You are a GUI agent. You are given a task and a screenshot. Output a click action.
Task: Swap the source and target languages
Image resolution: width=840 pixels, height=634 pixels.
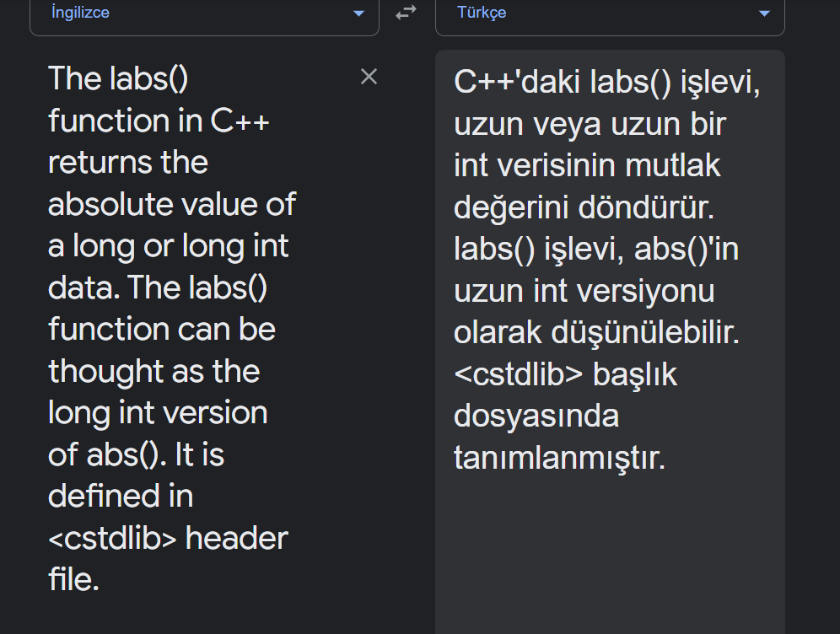click(407, 13)
